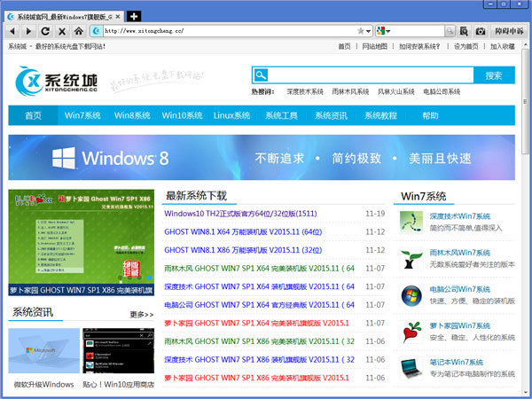
Task: Stop page loading with the X icon
Action: coord(62,31)
